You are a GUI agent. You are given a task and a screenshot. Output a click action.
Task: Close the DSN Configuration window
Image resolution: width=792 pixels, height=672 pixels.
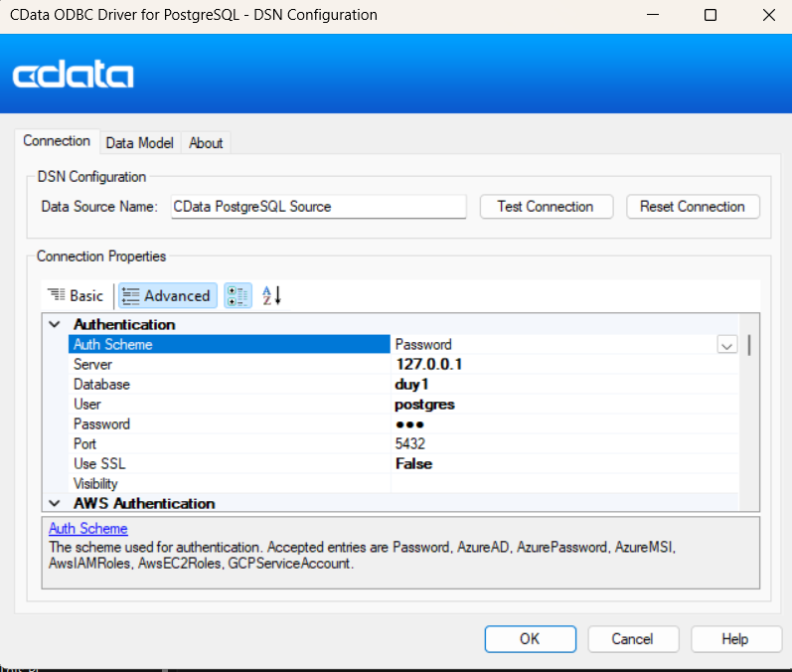[x=769, y=15]
